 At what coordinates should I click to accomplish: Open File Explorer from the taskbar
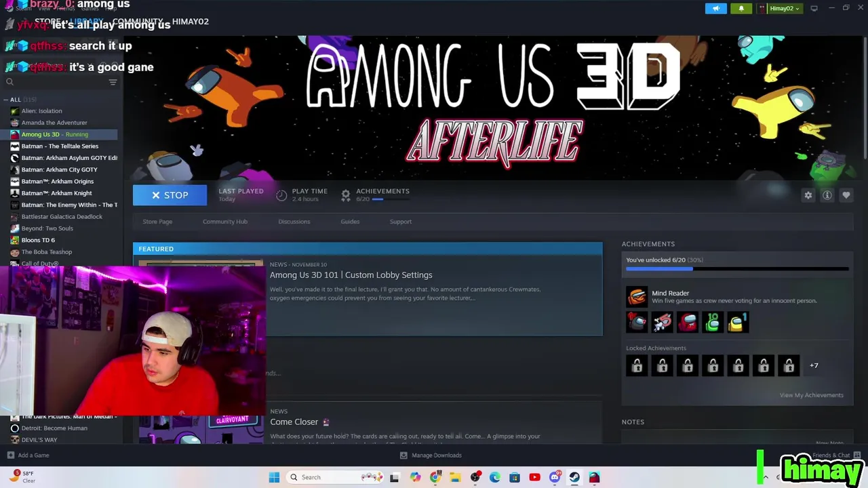pyautogui.click(x=455, y=477)
